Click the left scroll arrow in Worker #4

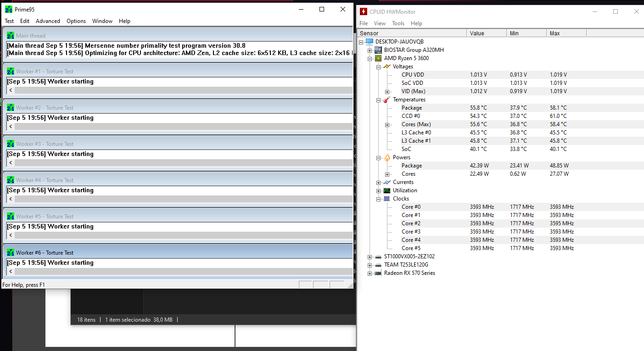(x=11, y=199)
